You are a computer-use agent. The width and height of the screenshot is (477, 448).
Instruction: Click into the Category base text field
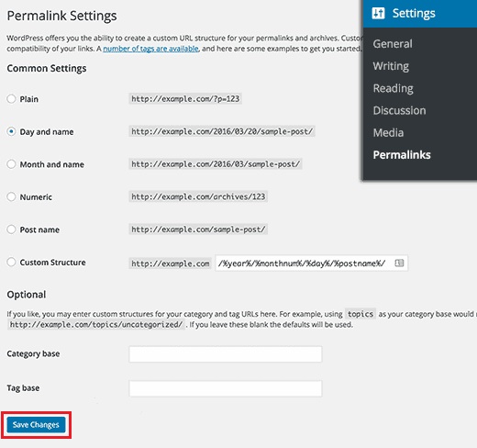pyautogui.click(x=226, y=354)
